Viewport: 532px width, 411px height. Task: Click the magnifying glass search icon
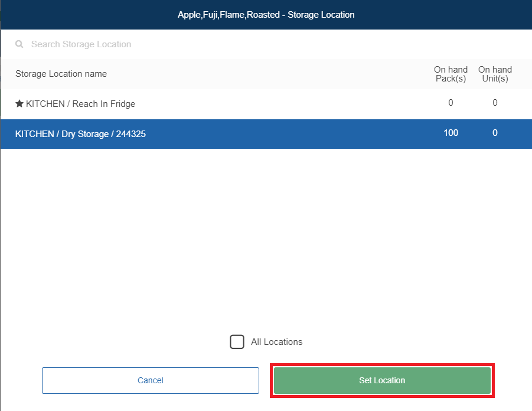(19, 44)
